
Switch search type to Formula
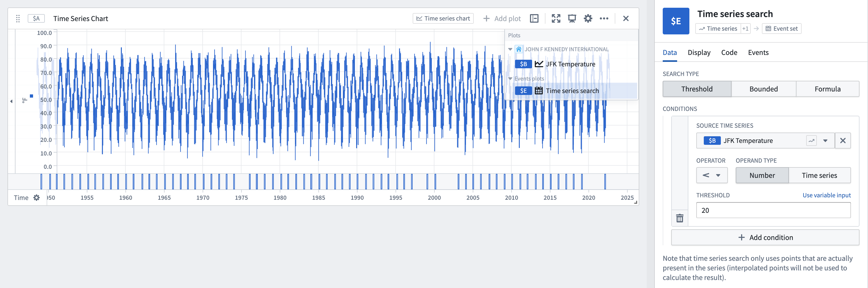828,89
